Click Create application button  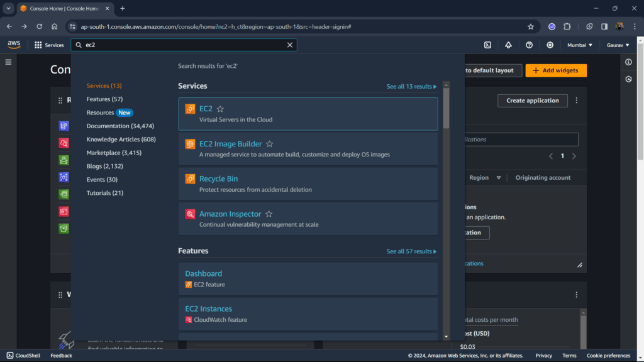click(532, 101)
